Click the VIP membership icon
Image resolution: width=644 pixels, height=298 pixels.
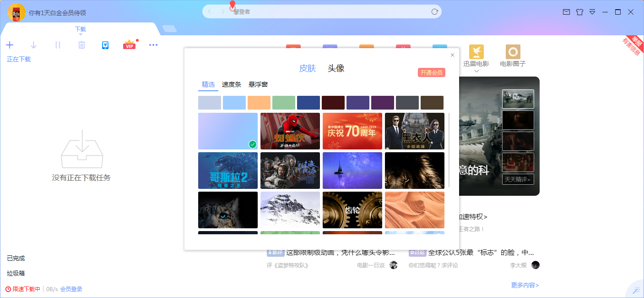pyautogui.click(x=129, y=44)
